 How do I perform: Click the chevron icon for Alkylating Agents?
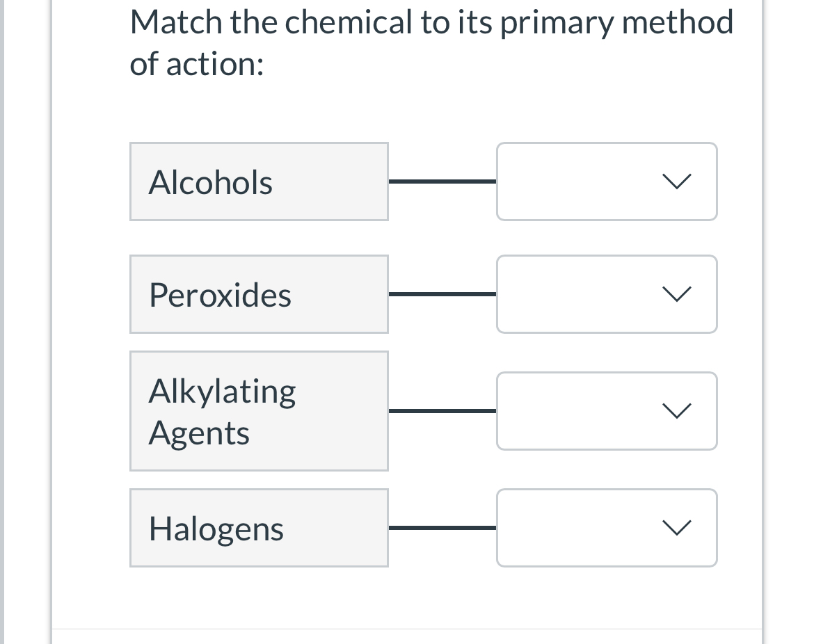(x=676, y=410)
